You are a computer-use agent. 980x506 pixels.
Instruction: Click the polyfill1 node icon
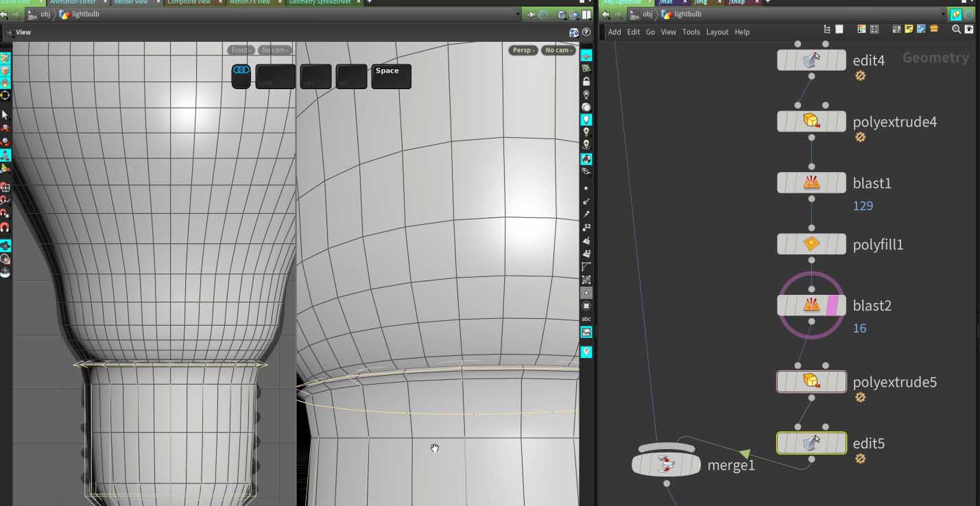[811, 244]
